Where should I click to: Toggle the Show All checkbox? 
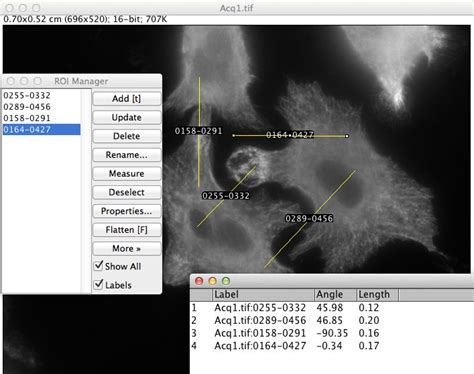99,266
